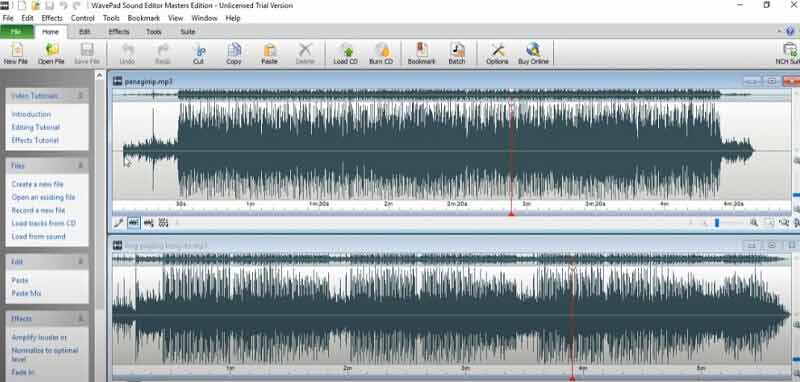Click the sidebar scroll-up arrow
800x382 pixels.
(99, 76)
